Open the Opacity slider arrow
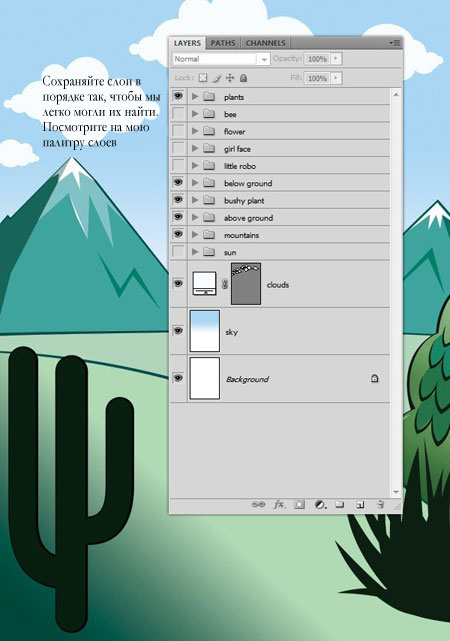 coord(336,58)
